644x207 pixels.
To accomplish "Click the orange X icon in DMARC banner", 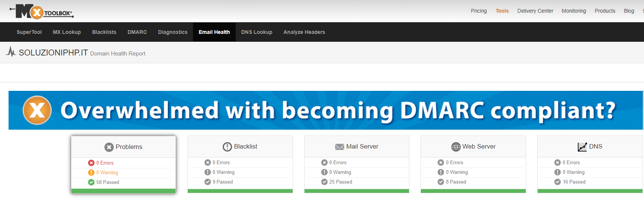I will tap(37, 110).
